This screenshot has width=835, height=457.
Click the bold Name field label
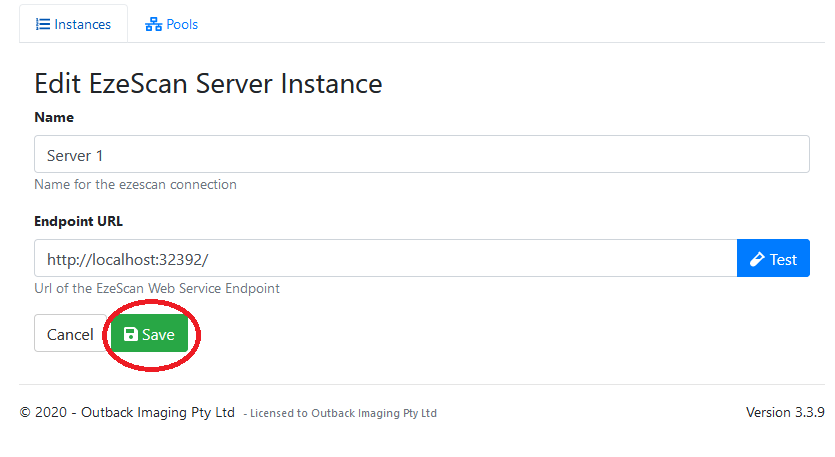click(54, 117)
